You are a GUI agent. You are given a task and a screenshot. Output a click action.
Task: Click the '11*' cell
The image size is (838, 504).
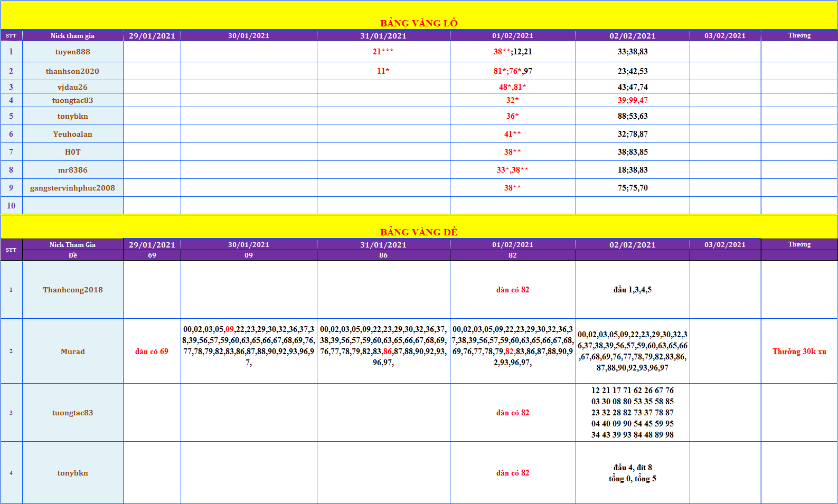point(383,71)
